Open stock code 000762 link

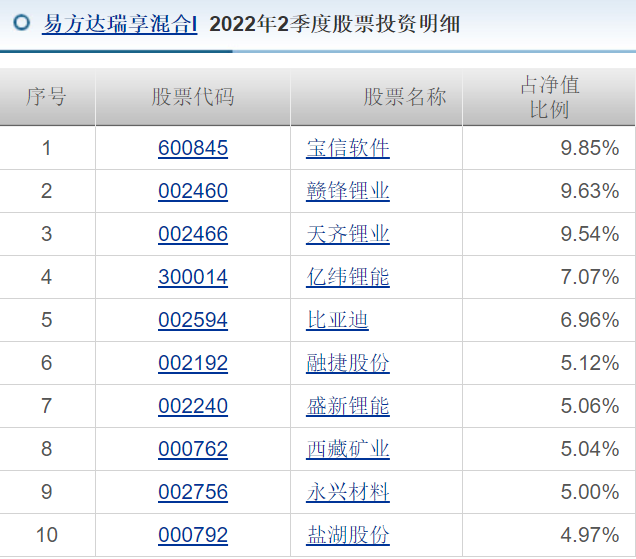(193, 449)
